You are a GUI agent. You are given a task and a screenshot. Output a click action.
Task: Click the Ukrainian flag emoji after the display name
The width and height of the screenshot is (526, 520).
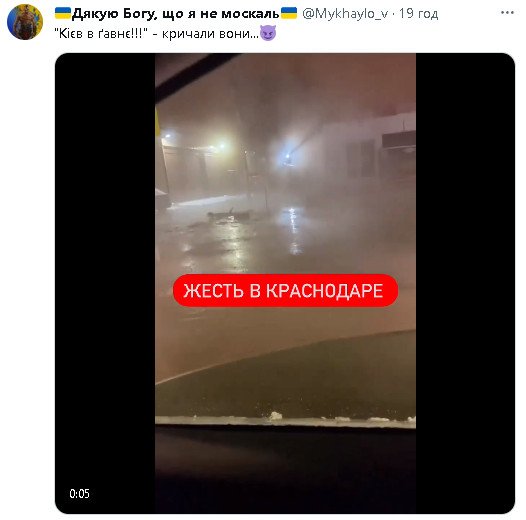(289, 13)
